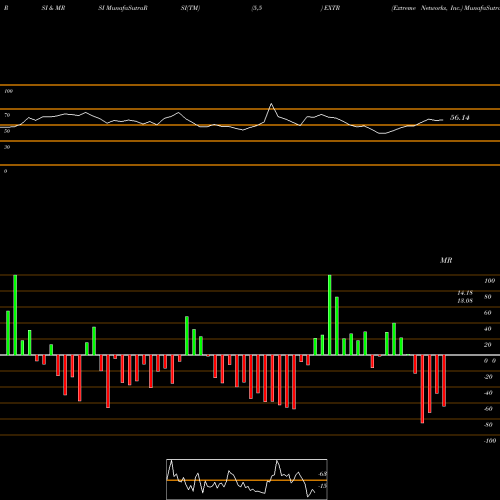Click the 50 label on the RSI axis
This screenshot has height=500, width=500.
click(x=7, y=131)
